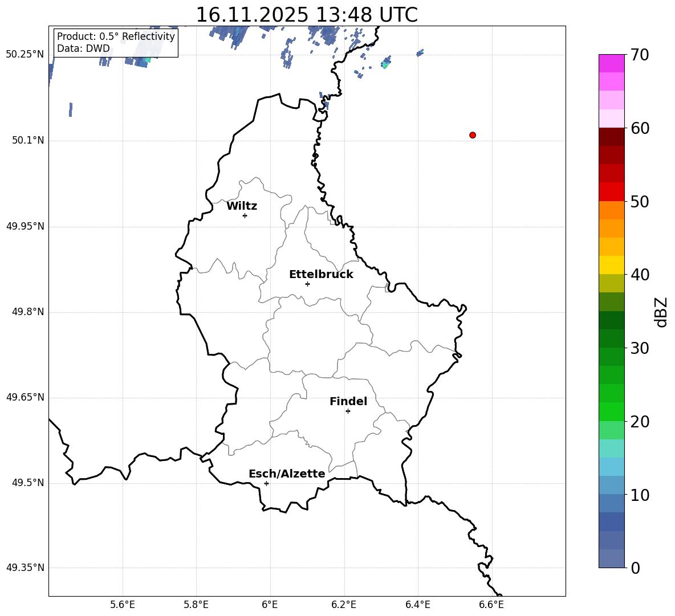Click the dark green swatch just above 30
The height and width of the screenshot is (616, 675).
tap(611, 338)
